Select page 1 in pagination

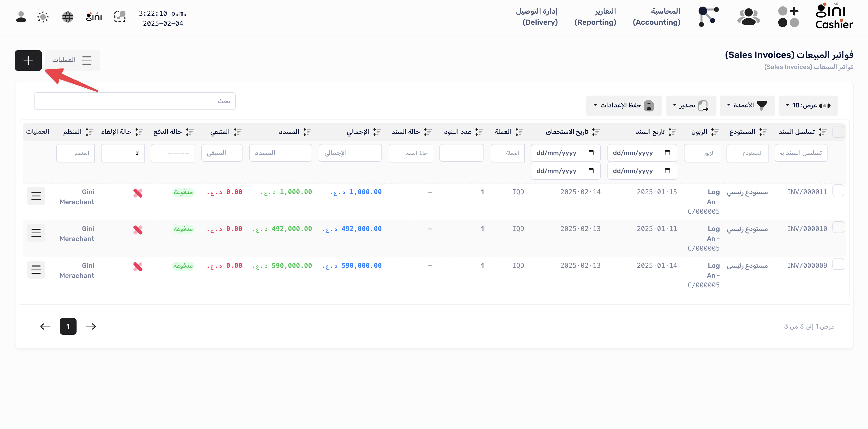pyautogui.click(x=68, y=326)
